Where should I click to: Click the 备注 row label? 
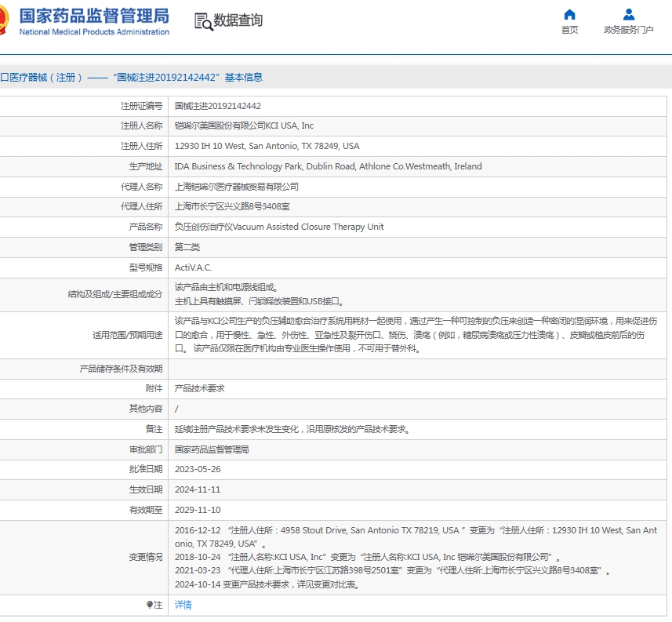click(x=154, y=429)
